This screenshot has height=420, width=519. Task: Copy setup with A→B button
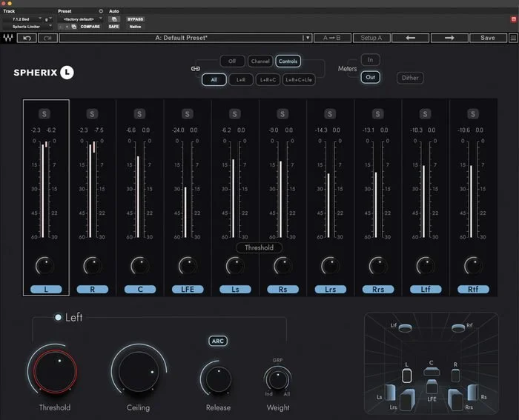(x=332, y=38)
